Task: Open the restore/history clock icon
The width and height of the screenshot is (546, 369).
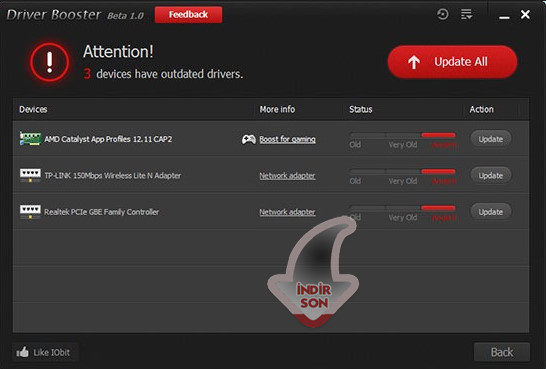Action: pos(442,14)
